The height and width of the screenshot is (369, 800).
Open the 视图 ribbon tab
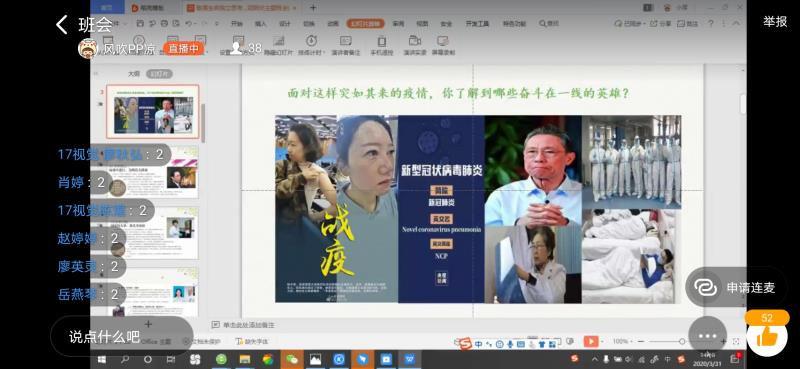coord(422,23)
